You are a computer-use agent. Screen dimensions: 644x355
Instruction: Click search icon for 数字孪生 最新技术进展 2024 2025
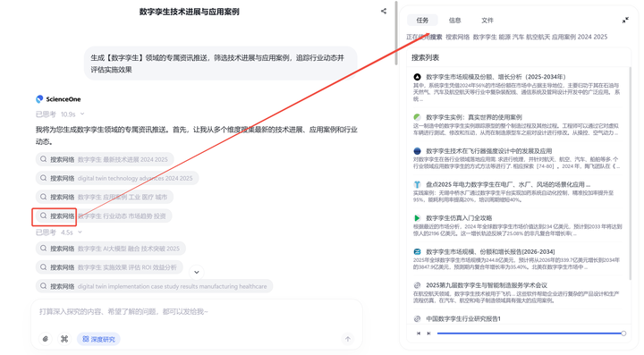43,159
